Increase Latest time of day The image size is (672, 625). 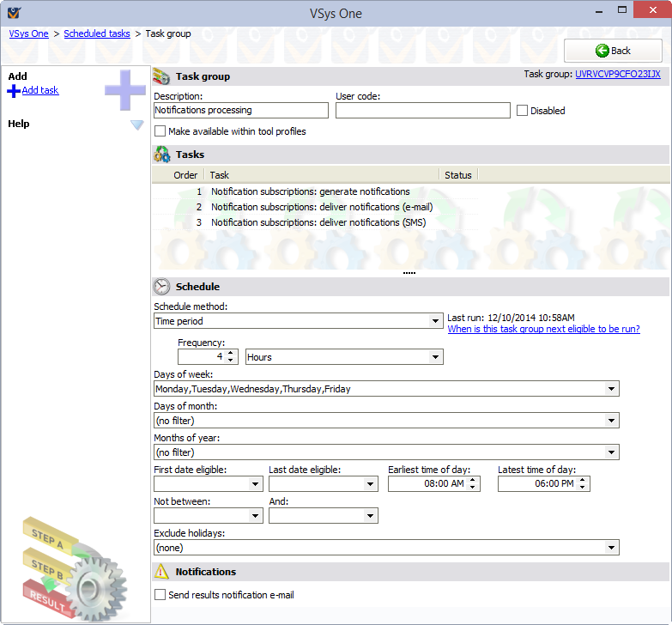tap(582, 480)
